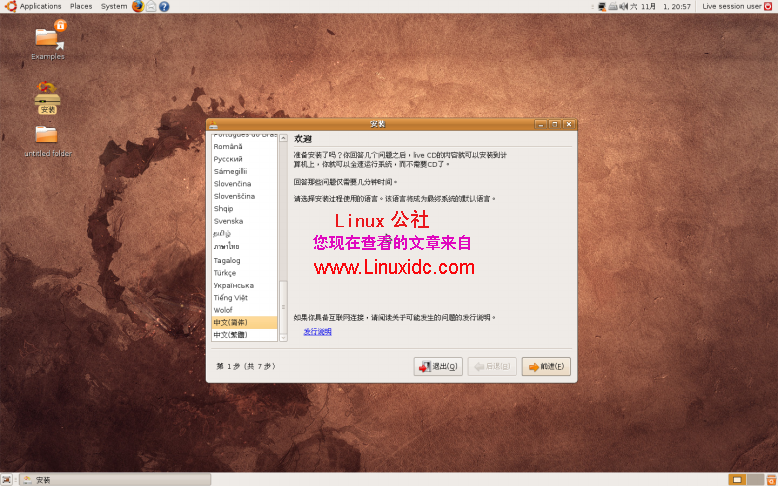This screenshot has height=486, width=778.
Task: Select Türkçe in the language list
Action: pos(244,273)
